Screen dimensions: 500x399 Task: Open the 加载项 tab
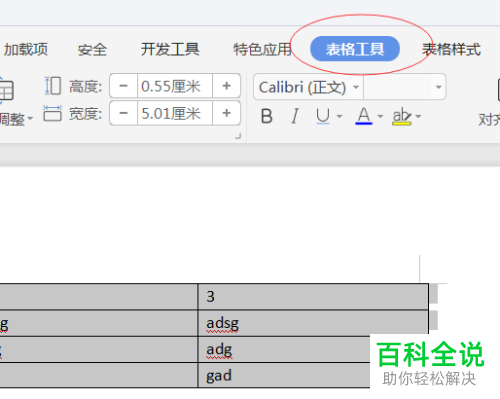[25, 49]
